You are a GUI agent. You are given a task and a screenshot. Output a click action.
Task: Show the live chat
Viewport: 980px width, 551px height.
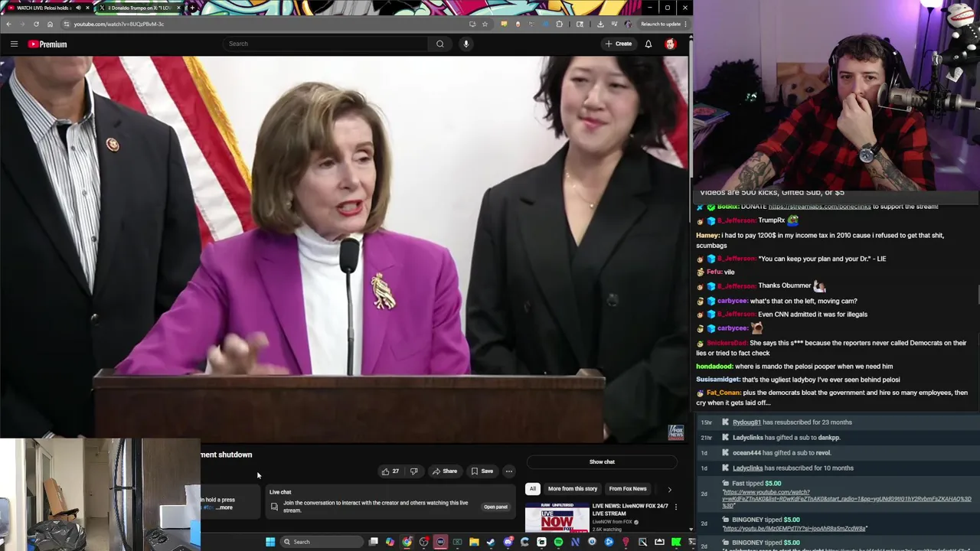pyautogui.click(x=602, y=461)
